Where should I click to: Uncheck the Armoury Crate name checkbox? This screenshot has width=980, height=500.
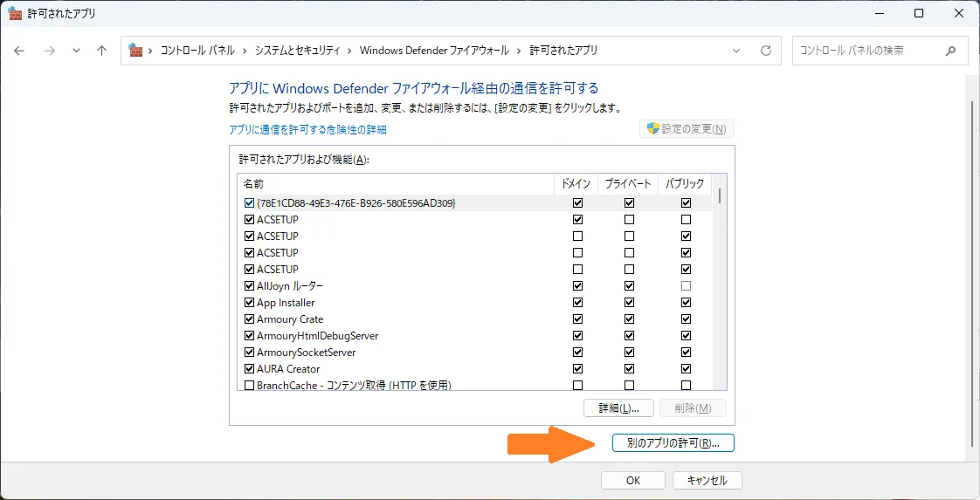point(250,319)
